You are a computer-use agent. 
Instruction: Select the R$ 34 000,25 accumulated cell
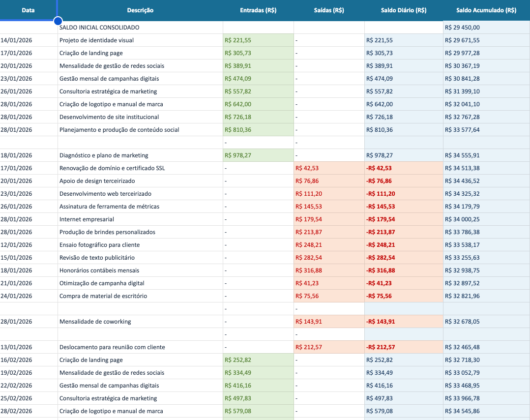(486, 219)
